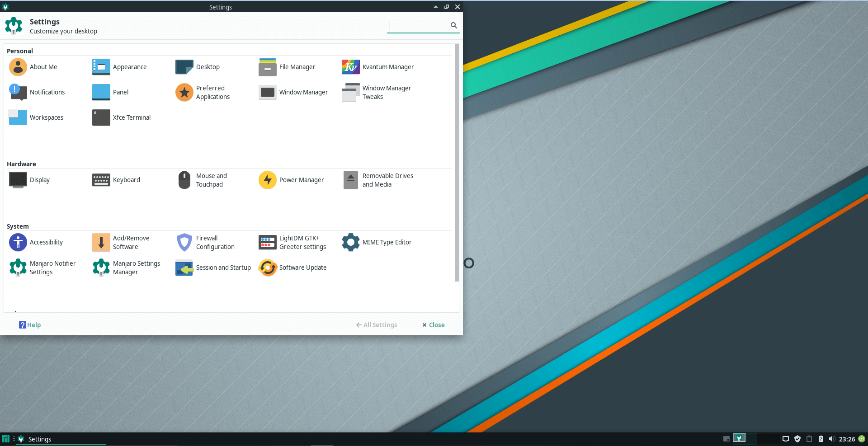The height and width of the screenshot is (446, 868).
Task: Click the display tray icon
Action: (786, 439)
